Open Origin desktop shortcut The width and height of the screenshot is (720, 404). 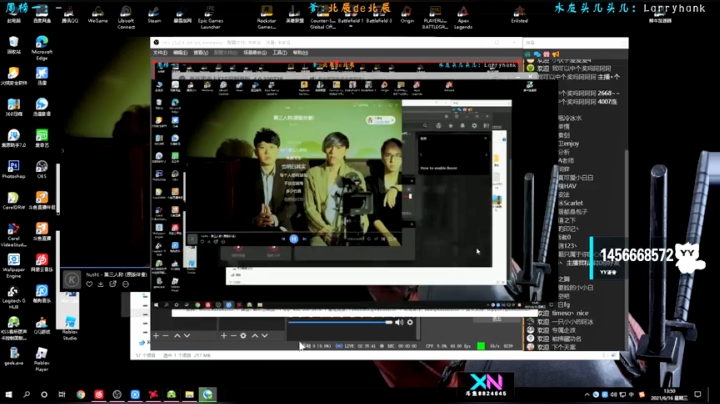coord(406,14)
